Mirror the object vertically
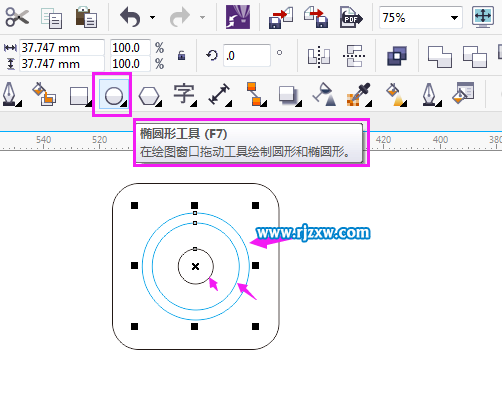 pyautogui.click(x=354, y=56)
